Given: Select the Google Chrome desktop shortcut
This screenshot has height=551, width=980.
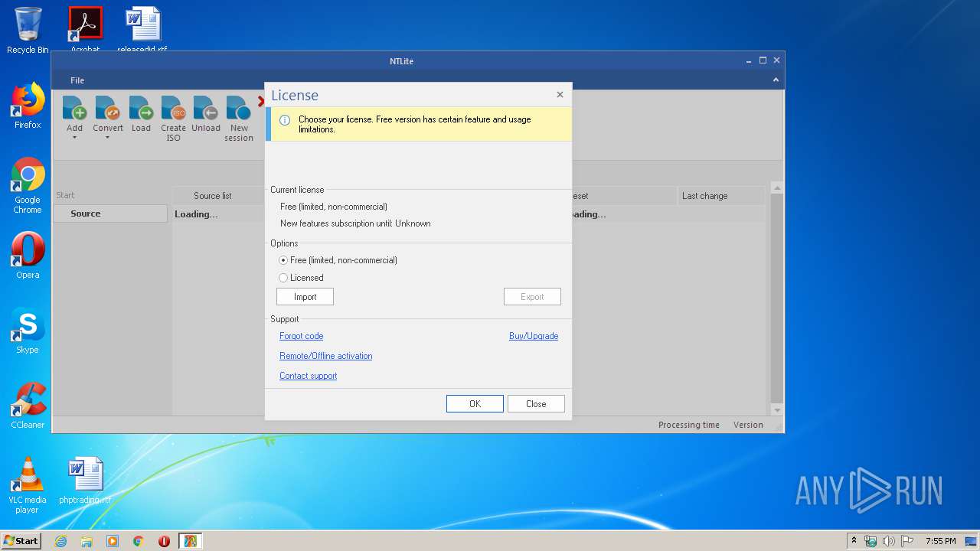Looking at the screenshot, I should 28,185.
